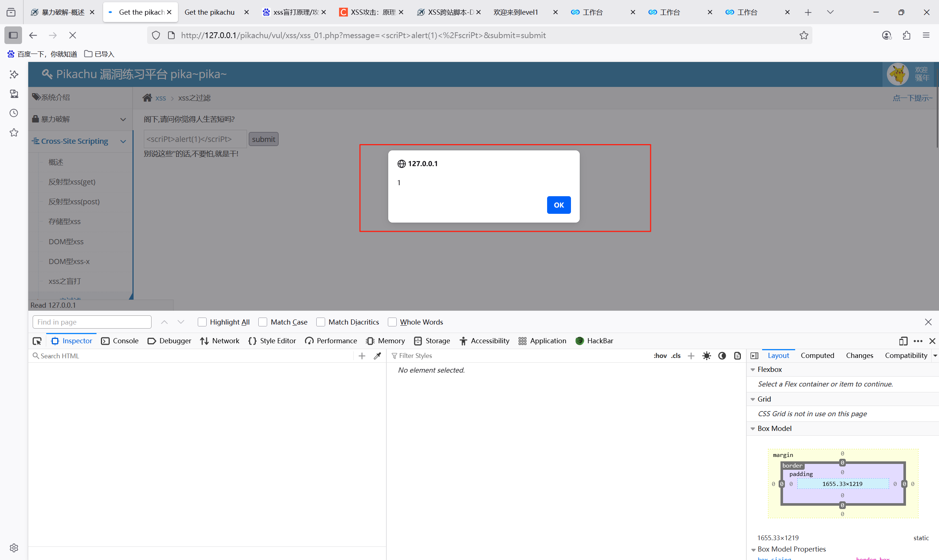Click OK in the alert dialog
The height and width of the screenshot is (560, 939).
[559, 205]
